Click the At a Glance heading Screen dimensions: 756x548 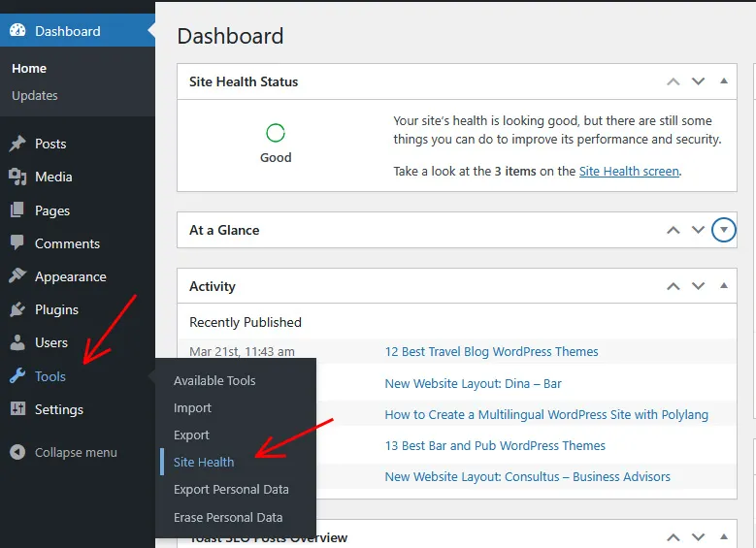224,230
